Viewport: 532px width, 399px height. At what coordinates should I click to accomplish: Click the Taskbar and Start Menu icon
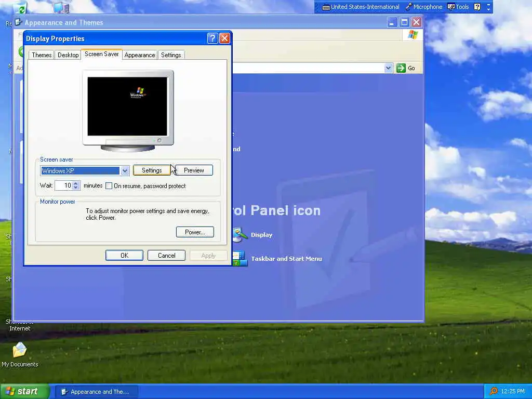point(240,259)
